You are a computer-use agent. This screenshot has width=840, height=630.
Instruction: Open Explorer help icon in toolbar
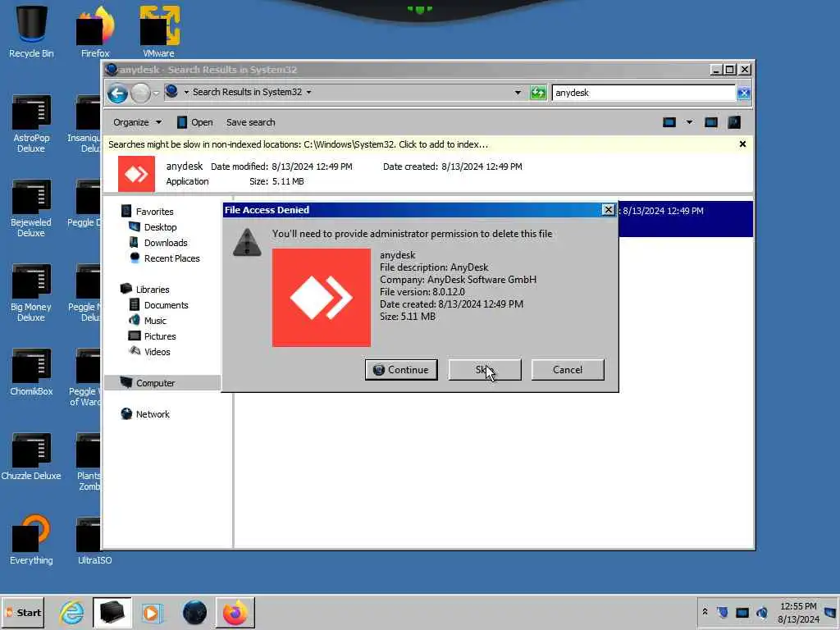pos(734,122)
